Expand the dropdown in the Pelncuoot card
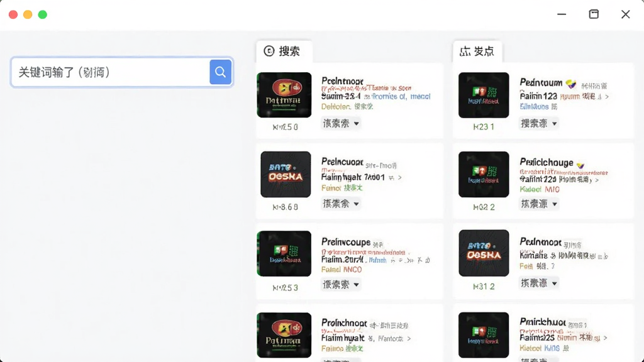Viewport: 644px width, 362px height. pos(341,204)
